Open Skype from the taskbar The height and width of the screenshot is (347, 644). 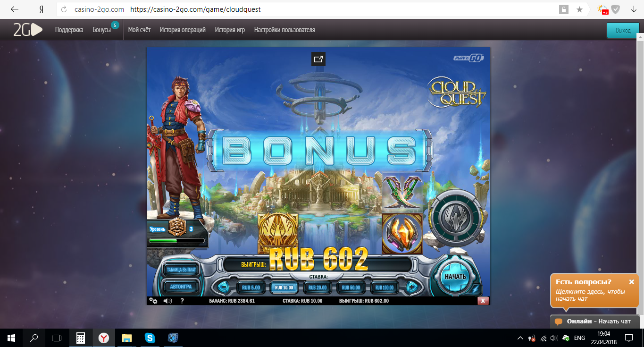tap(150, 338)
